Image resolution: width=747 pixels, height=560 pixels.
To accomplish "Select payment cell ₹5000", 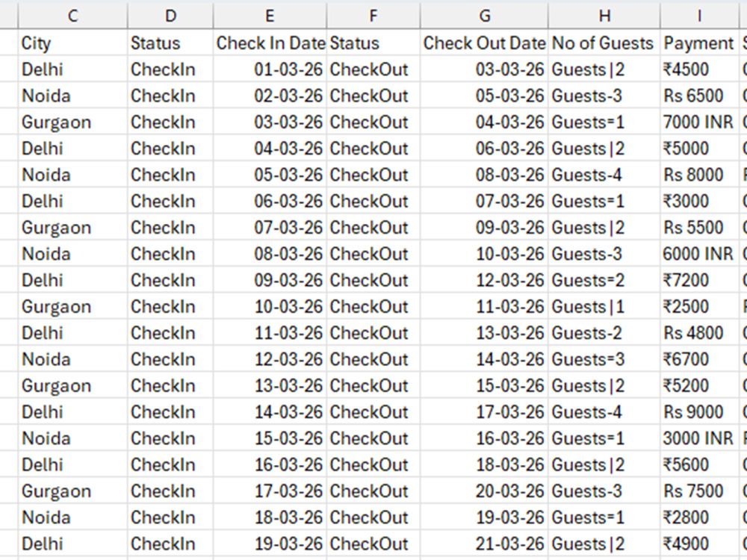I will click(699, 149).
